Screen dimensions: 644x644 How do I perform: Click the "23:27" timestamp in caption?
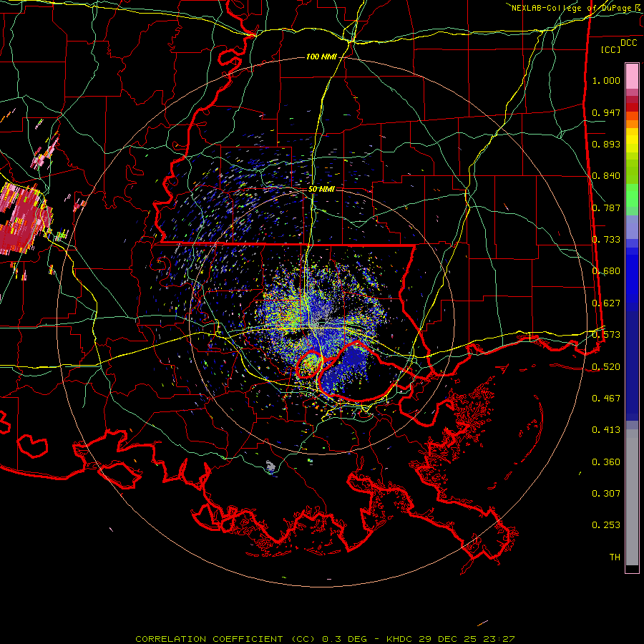(x=498, y=639)
